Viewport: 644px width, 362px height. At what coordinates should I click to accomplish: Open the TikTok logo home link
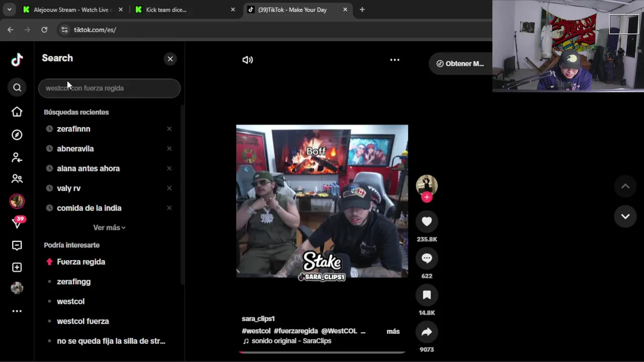pos(17,60)
